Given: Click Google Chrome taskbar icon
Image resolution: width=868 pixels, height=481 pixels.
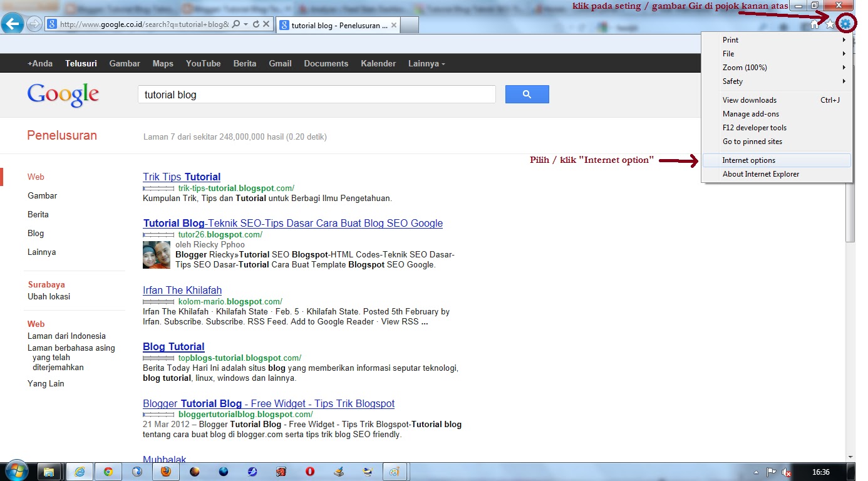Looking at the screenshot, I should 108,472.
